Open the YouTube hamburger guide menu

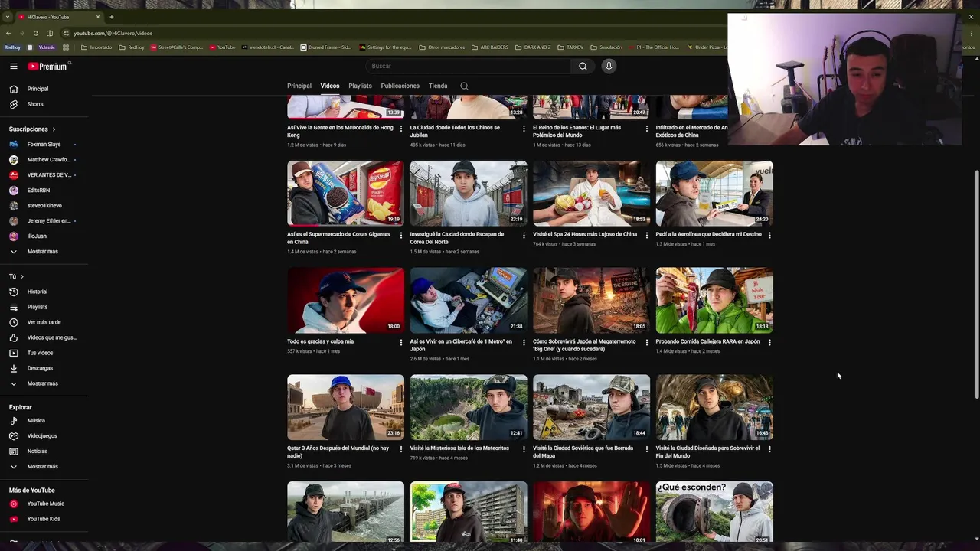click(x=13, y=67)
